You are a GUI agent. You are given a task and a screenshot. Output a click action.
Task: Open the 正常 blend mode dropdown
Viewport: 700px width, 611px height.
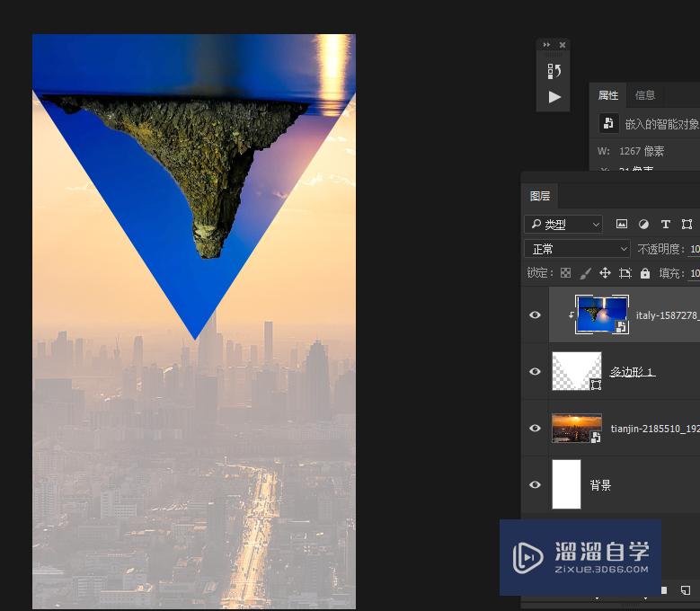coord(577,249)
